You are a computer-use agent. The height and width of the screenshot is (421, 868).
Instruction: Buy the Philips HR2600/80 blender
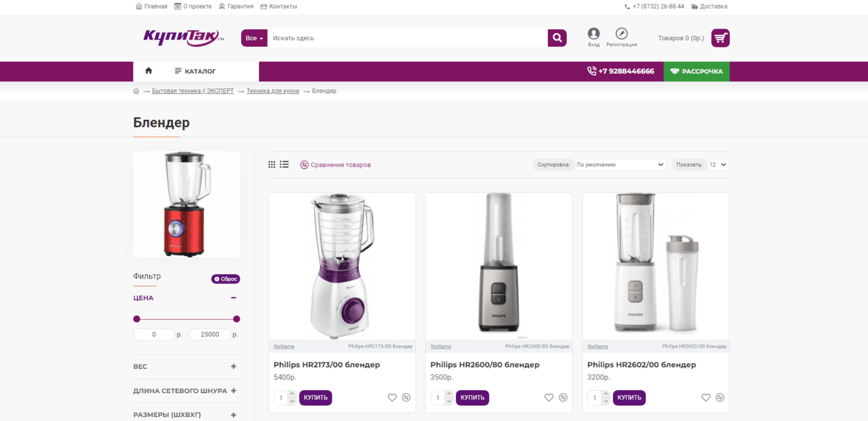click(472, 398)
